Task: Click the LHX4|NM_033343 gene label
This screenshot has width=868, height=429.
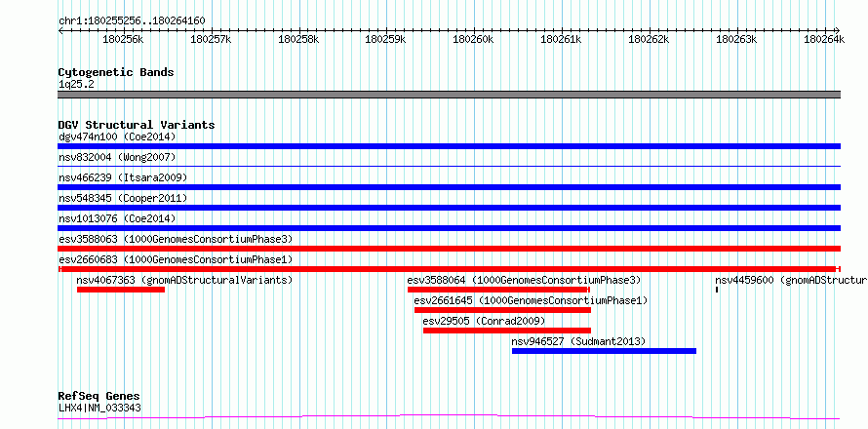Action: tap(99, 408)
